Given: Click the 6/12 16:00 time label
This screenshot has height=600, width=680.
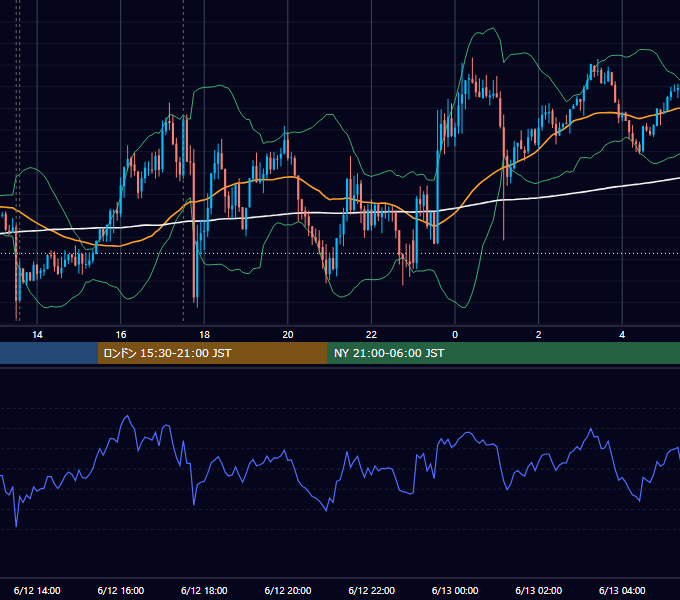Looking at the screenshot, I should 121,590.
